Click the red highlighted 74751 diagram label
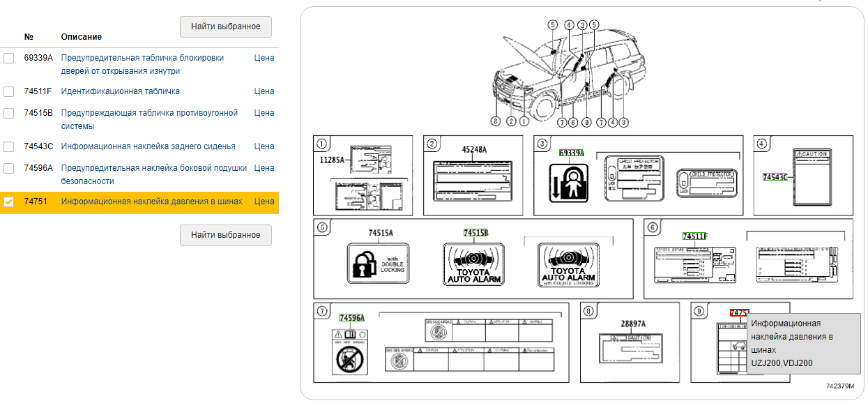Image resolution: width=868 pixels, height=403 pixels. click(x=739, y=313)
